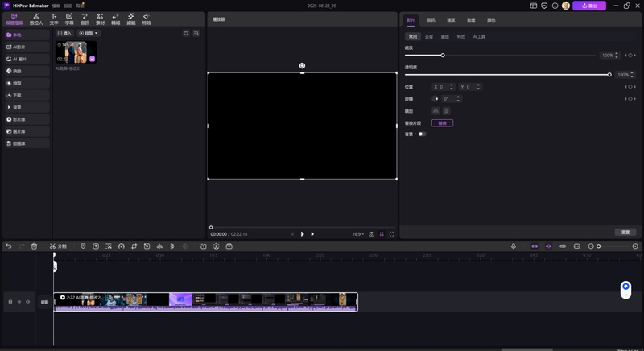Open the record dropdown arrow beside import

pyautogui.click(x=96, y=33)
